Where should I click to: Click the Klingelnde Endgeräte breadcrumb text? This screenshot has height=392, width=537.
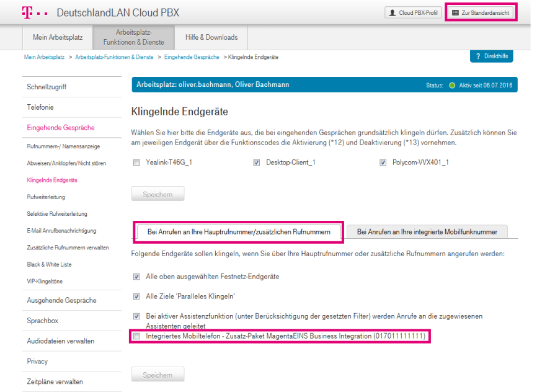coord(253,57)
